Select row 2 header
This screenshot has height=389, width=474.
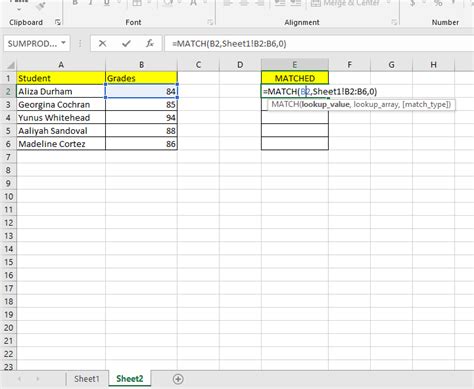pyautogui.click(x=8, y=91)
